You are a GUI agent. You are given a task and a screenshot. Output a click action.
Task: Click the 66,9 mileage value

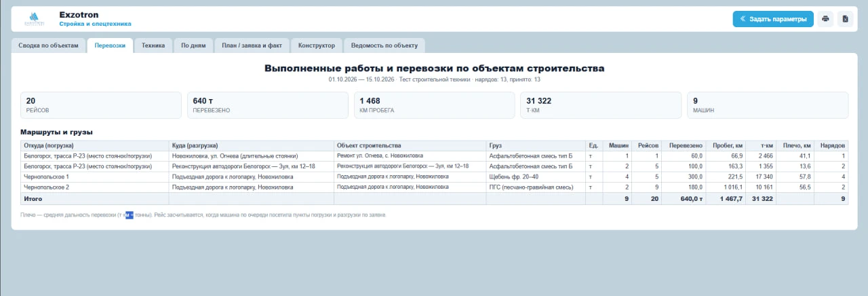tap(726, 156)
